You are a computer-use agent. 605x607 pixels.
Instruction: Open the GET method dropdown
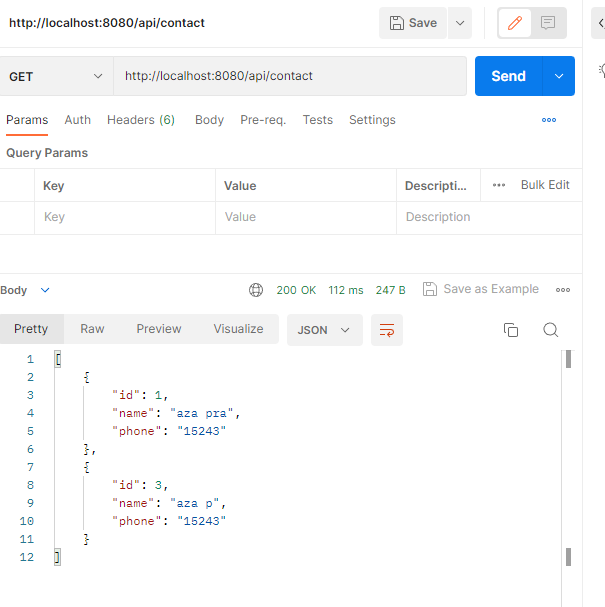56,76
